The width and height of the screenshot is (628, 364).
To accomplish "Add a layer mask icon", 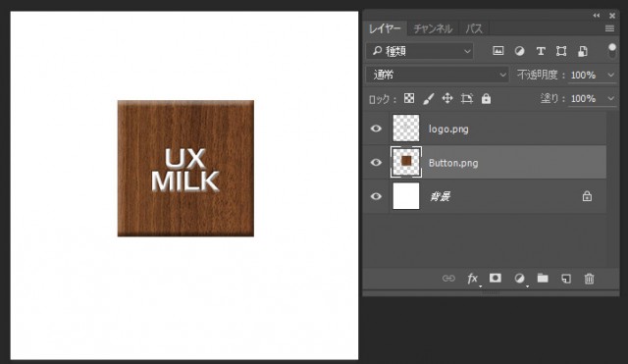I will tap(496, 278).
